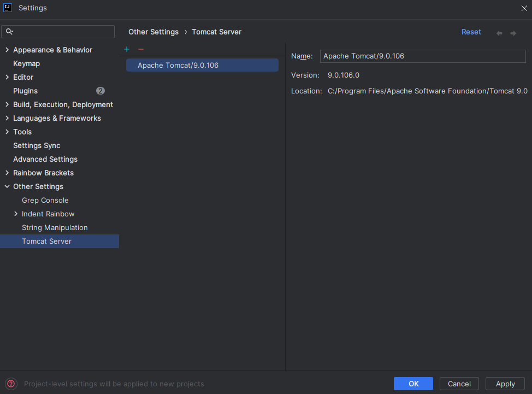532x394 pixels.
Task: Select Indent Rainbow settings label
Action: click(48, 214)
